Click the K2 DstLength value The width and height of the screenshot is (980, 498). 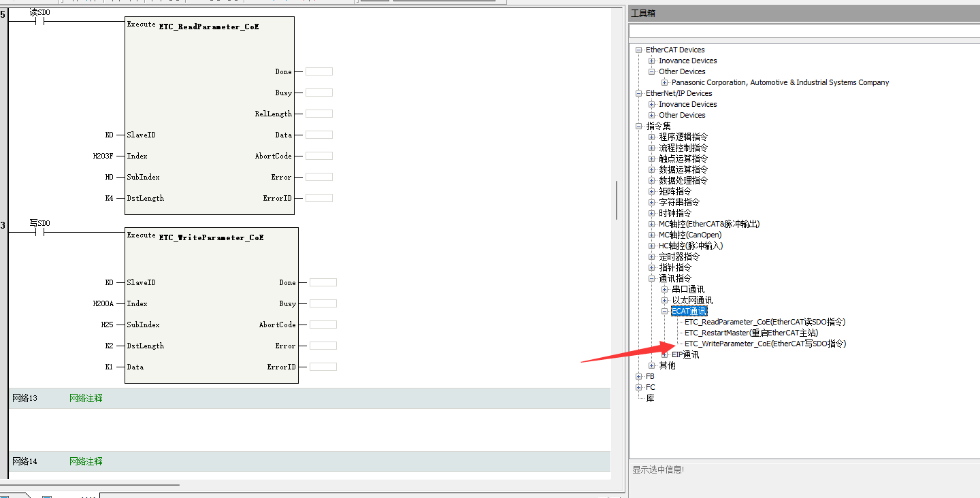click(x=110, y=346)
